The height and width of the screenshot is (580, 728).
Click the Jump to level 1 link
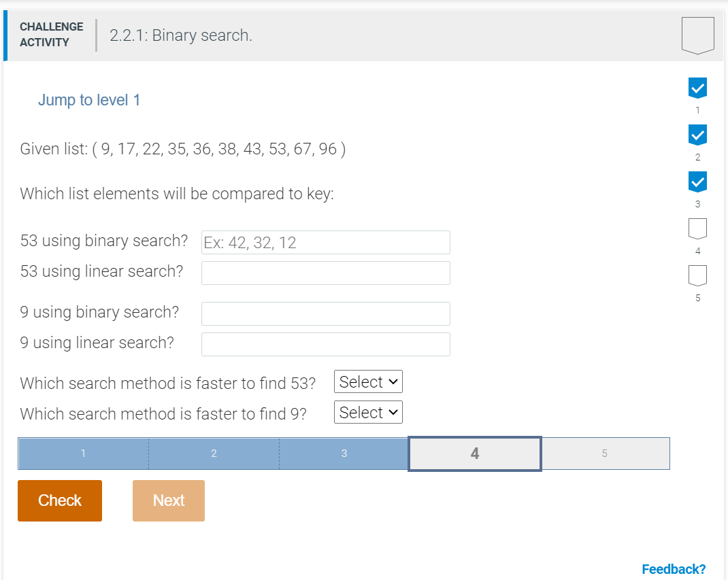(x=88, y=100)
